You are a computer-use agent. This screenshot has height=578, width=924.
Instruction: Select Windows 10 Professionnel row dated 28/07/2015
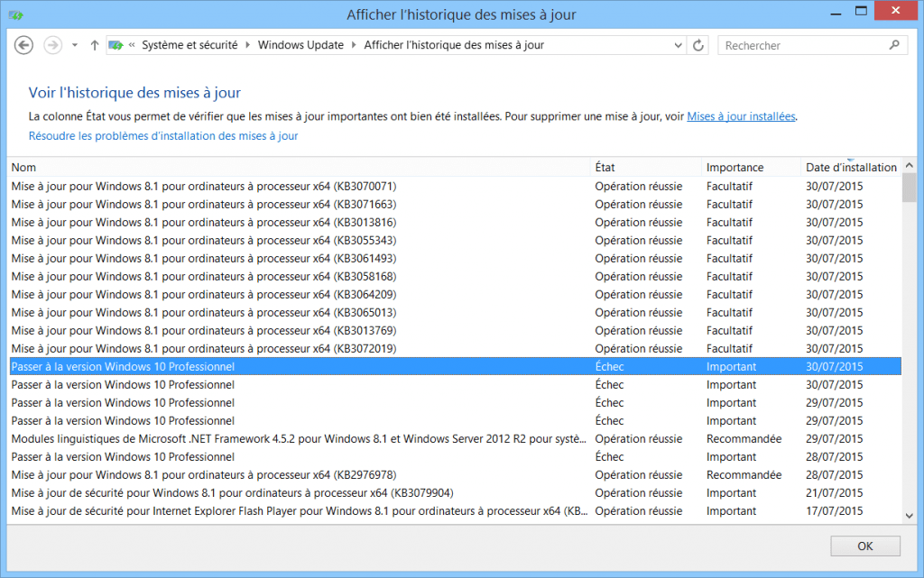[x=455, y=457]
